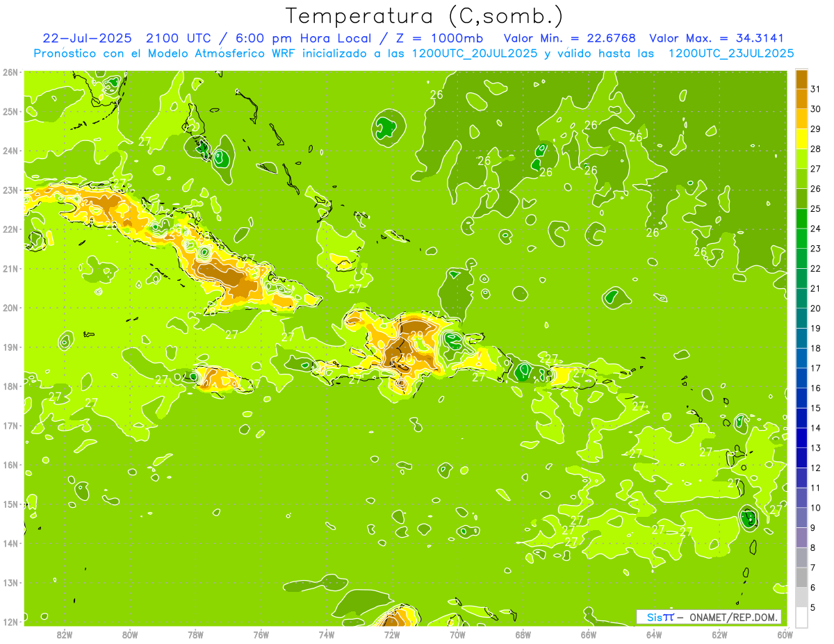Click the "82W" longitude axis label

[x=65, y=635]
